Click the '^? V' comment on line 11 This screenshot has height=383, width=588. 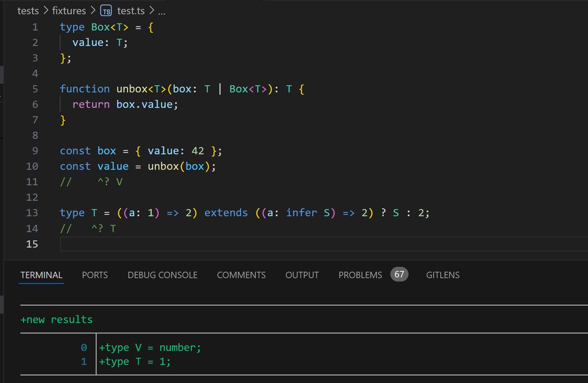110,182
